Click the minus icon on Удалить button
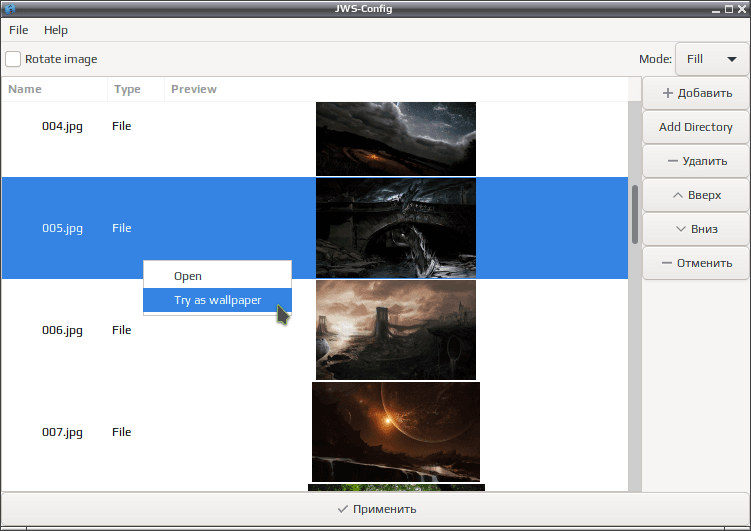The image size is (751, 531). (x=672, y=161)
